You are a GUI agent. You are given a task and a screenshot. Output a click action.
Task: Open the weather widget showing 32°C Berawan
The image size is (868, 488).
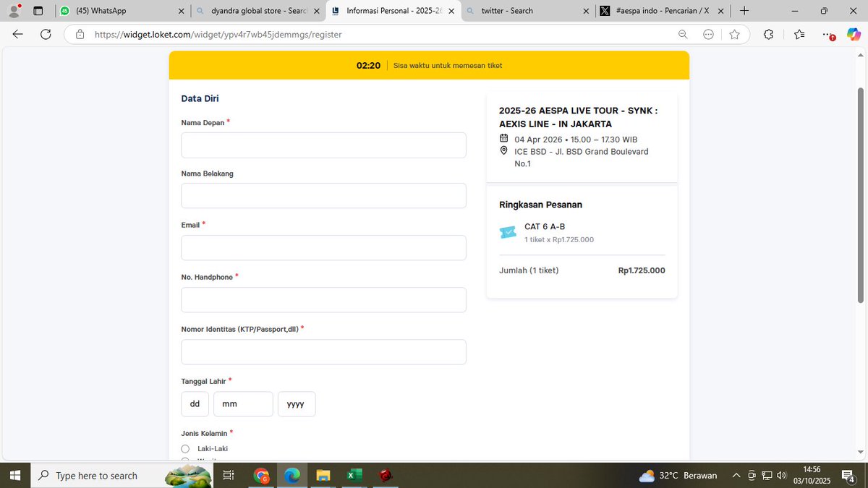(x=678, y=475)
